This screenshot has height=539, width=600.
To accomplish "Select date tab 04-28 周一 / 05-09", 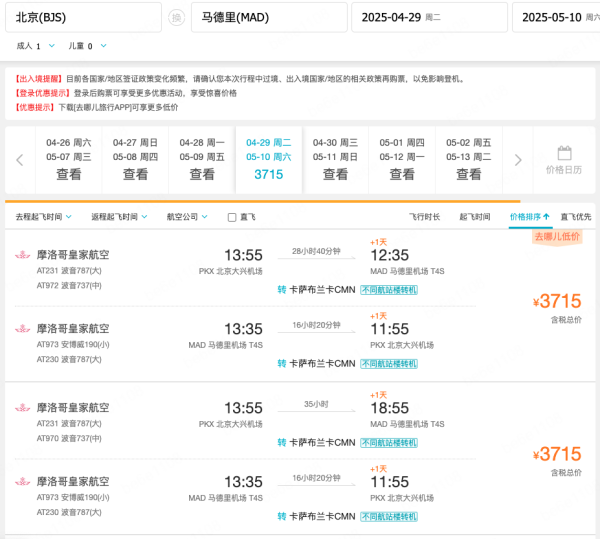I will [x=202, y=160].
